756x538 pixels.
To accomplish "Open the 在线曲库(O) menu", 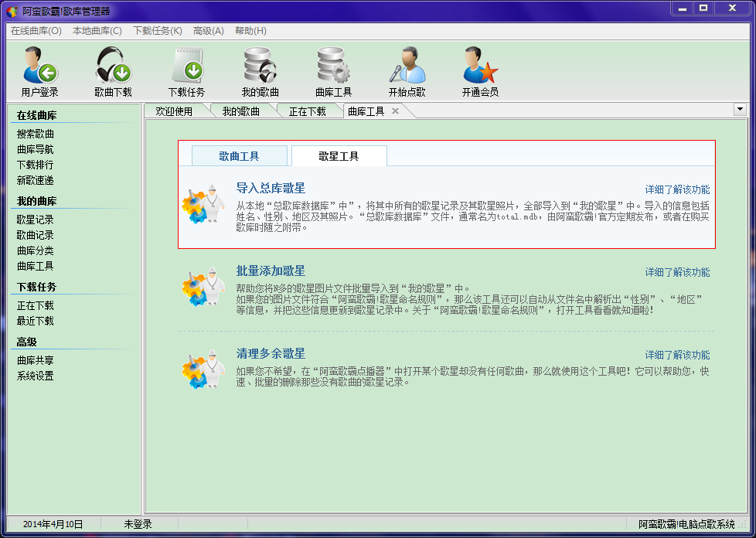I will pos(36,31).
